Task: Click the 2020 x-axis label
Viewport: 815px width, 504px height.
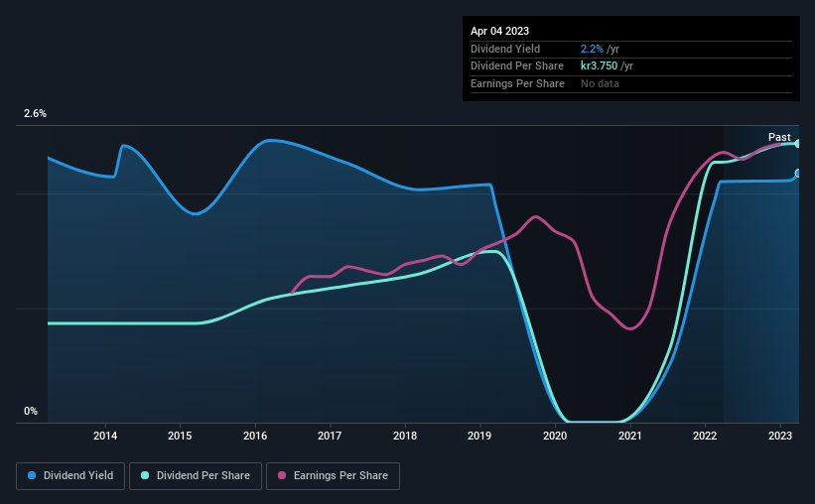Action: pyautogui.click(x=555, y=436)
